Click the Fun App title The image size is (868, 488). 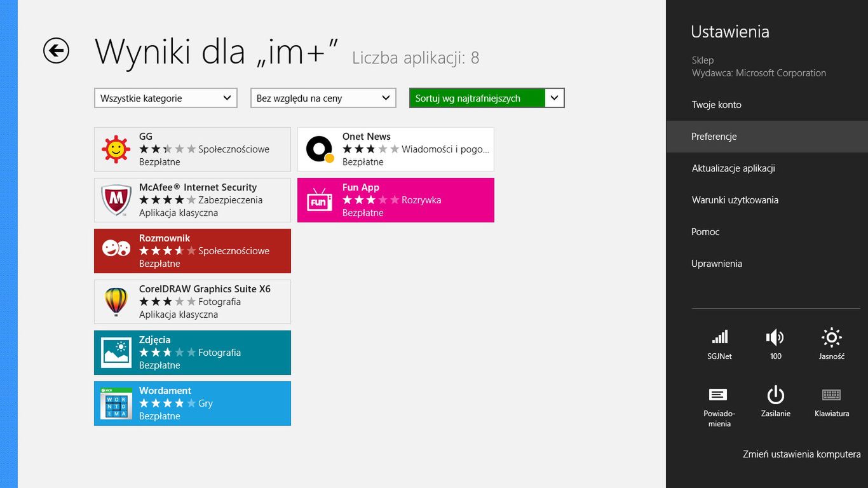[x=360, y=187]
